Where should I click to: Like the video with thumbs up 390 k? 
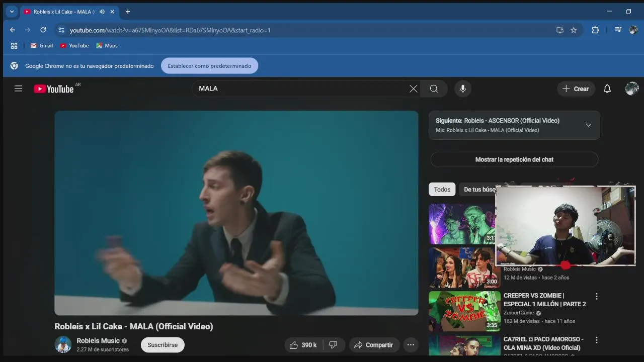pos(303,345)
